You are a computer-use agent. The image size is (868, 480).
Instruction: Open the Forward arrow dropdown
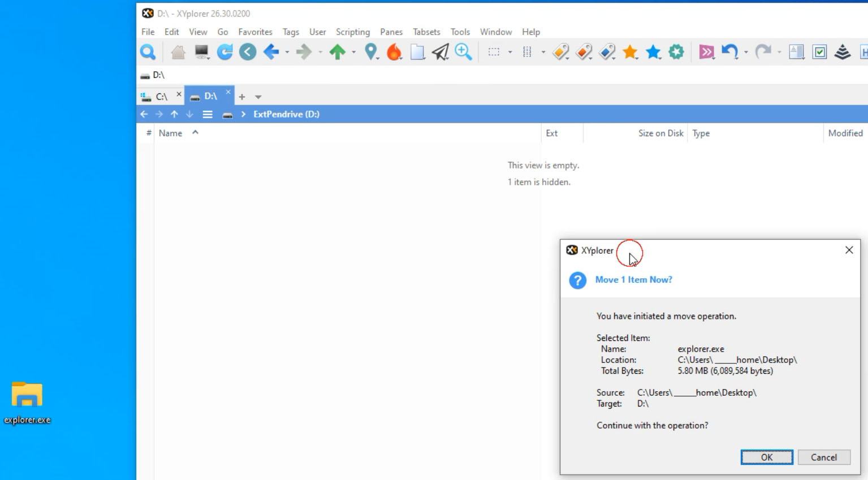point(320,54)
